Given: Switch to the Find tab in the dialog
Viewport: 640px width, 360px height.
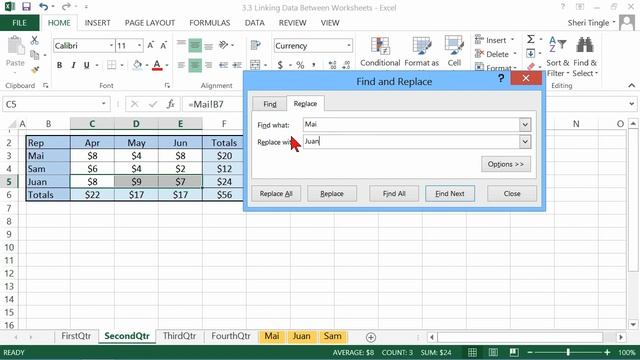Looking at the screenshot, I should pos(269,104).
